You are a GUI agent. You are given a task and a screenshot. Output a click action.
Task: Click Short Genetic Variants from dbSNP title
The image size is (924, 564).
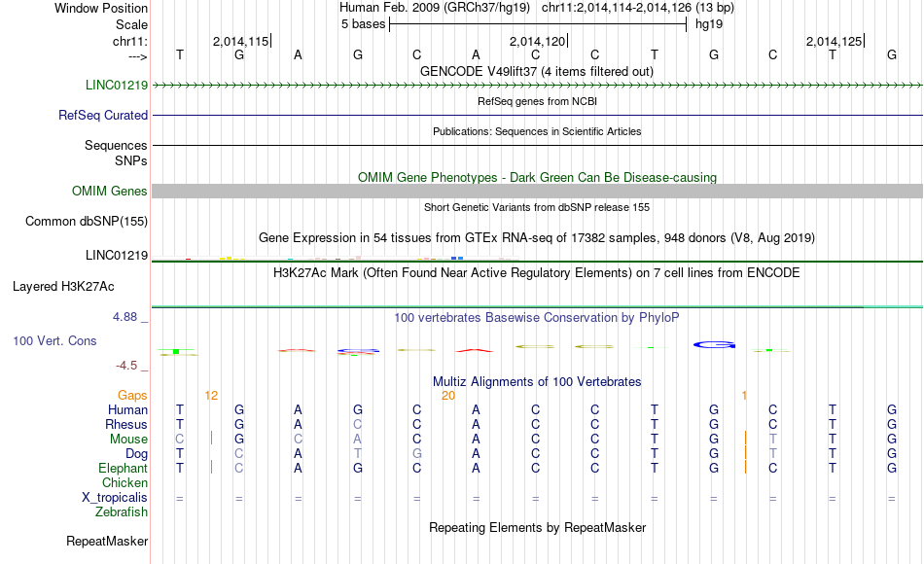coord(537,207)
